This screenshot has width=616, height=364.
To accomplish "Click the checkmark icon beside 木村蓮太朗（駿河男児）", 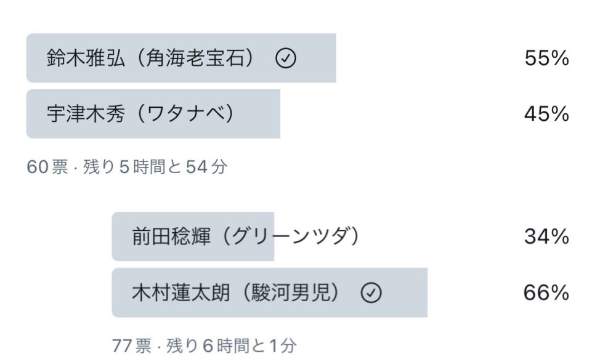I will click(x=371, y=293).
